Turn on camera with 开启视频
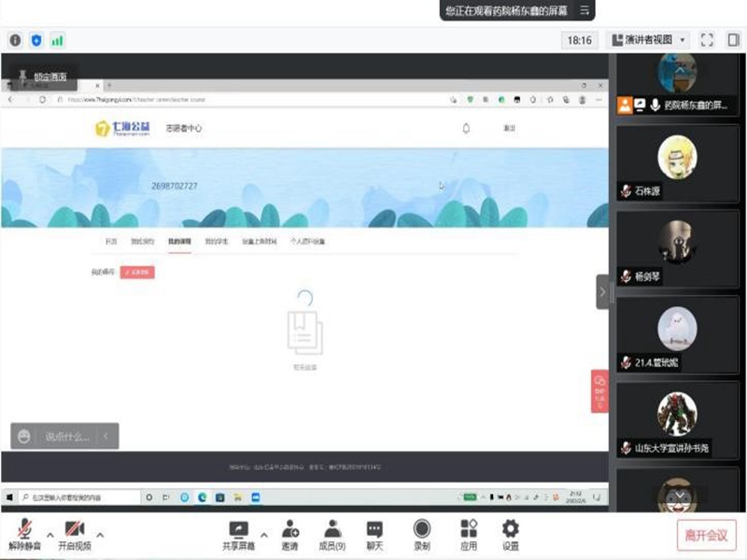This screenshot has width=747, height=560. click(x=74, y=534)
